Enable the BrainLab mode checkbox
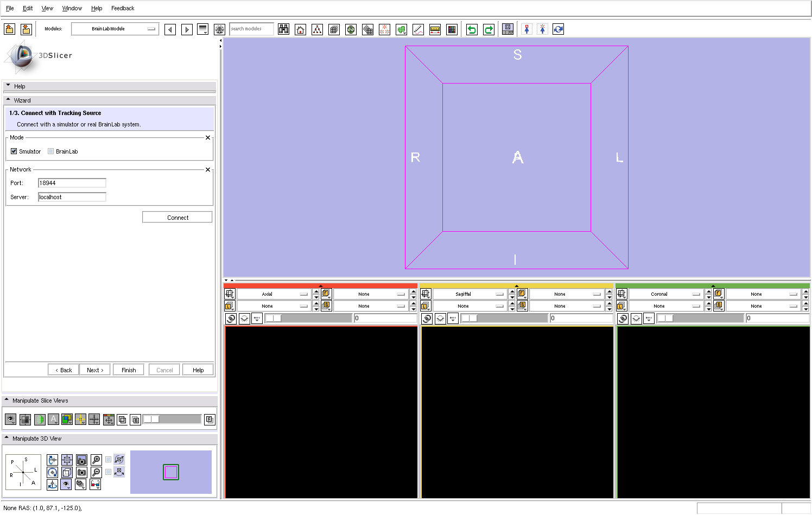The height and width of the screenshot is (515, 812). click(x=51, y=151)
